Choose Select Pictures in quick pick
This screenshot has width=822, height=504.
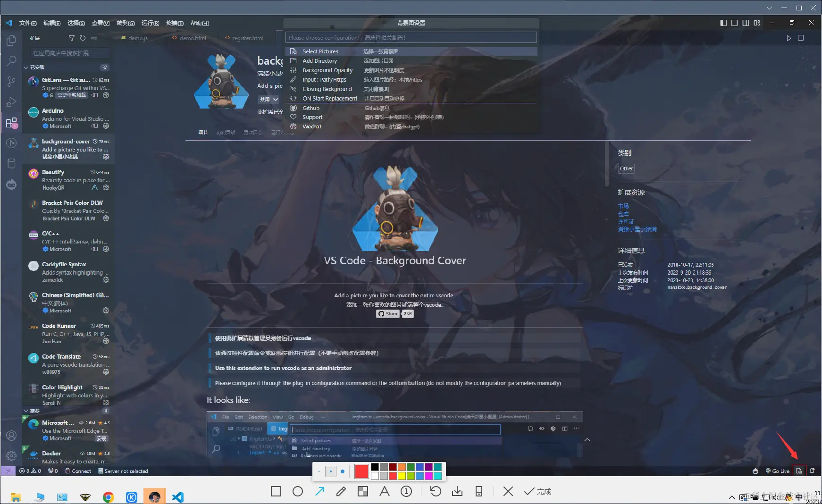coord(411,51)
